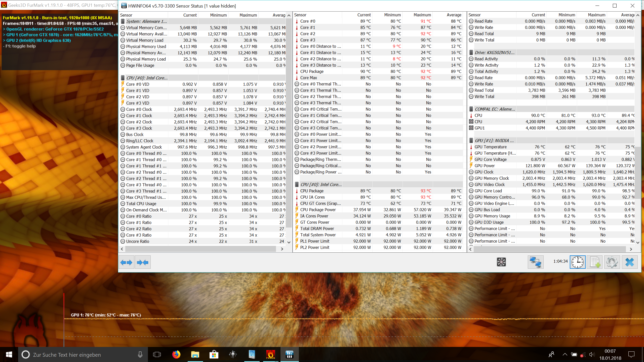Select the GPU Power row
Image resolution: width=644 pixels, height=362 pixels.
click(551, 166)
